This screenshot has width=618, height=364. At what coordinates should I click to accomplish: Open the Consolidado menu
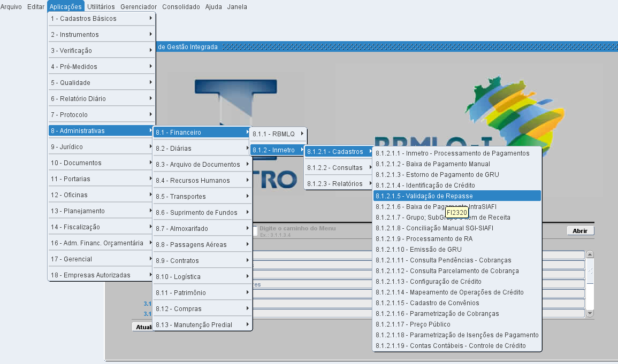point(181,7)
